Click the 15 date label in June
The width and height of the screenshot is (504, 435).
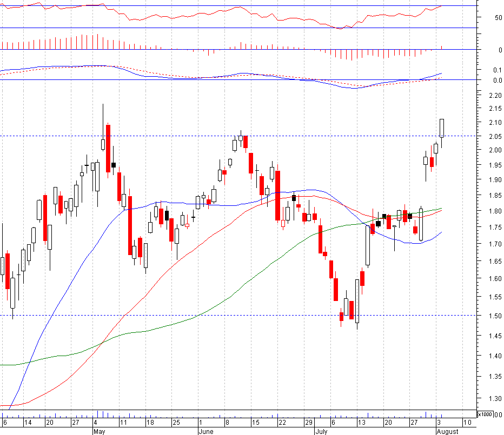[x=255, y=423]
